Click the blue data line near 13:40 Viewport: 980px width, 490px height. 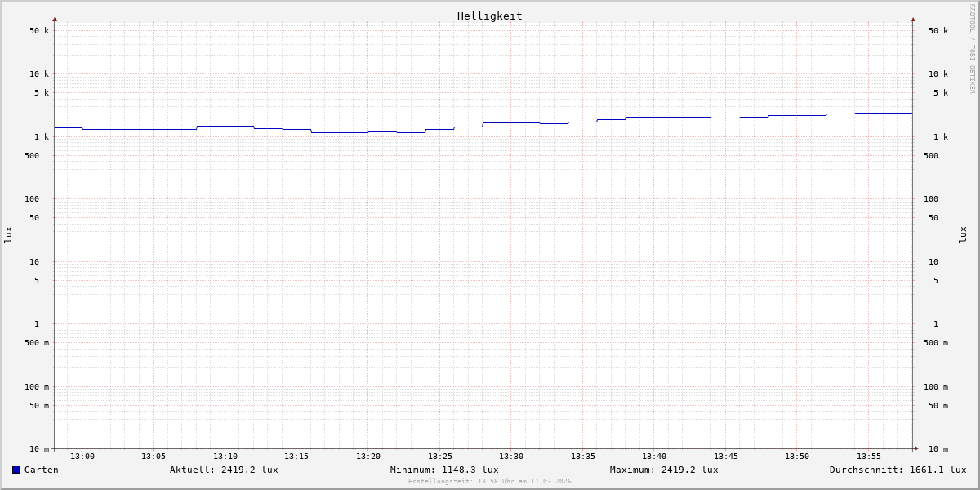[x=654, y=117]
